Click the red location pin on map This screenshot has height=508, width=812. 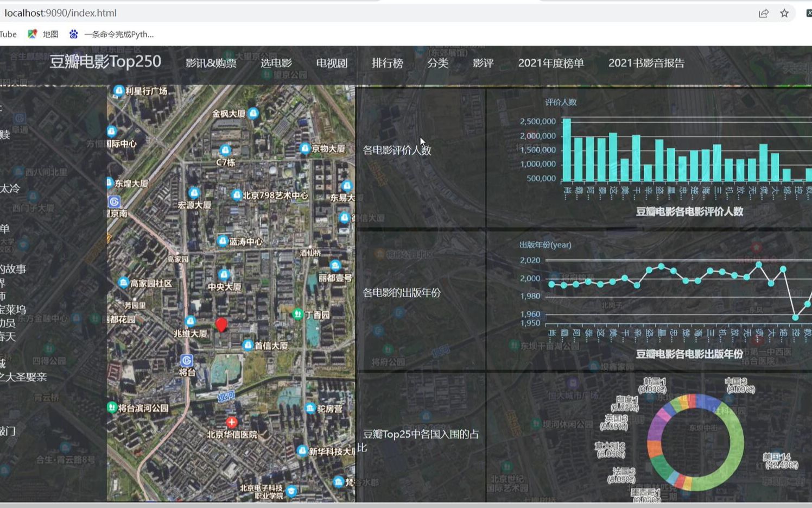tap(221, 325)
